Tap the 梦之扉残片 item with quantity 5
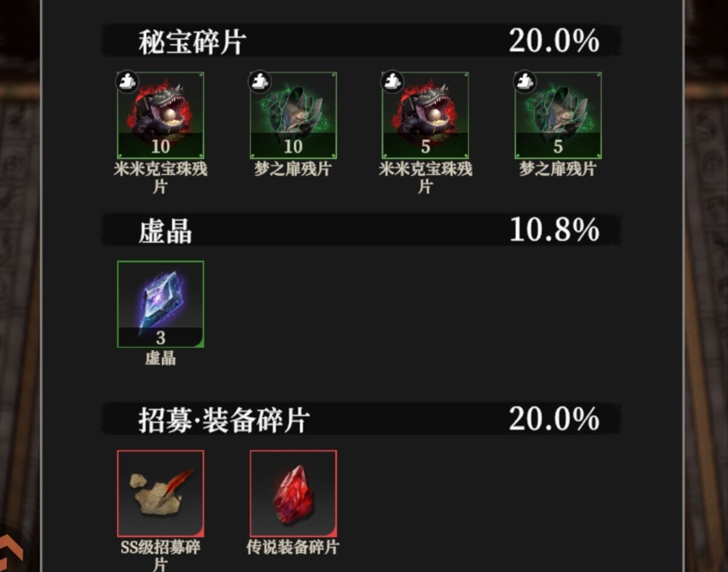The width and height of the screenshot is (728, 572). click(558, 116)
